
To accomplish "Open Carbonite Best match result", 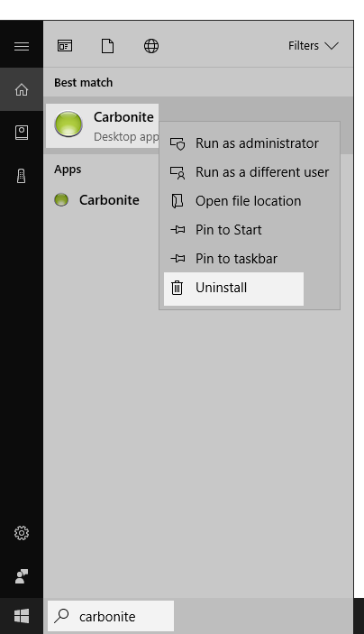I will [102, 125].
